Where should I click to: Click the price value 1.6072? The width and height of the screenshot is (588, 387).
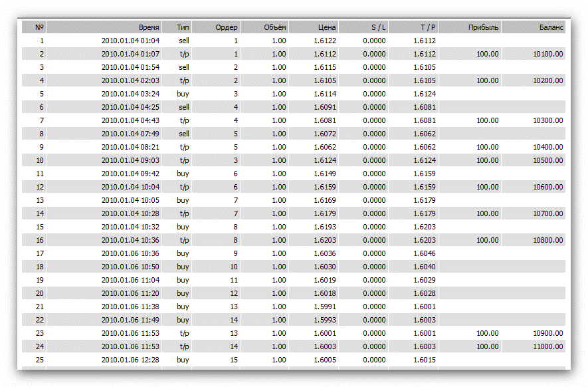[x=325, y=134]
